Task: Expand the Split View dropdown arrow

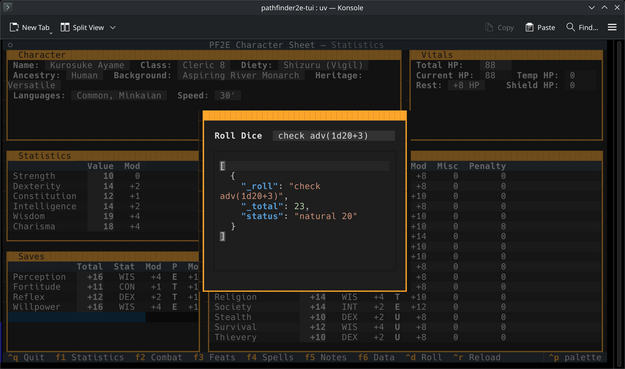Action: pos(113,27)
